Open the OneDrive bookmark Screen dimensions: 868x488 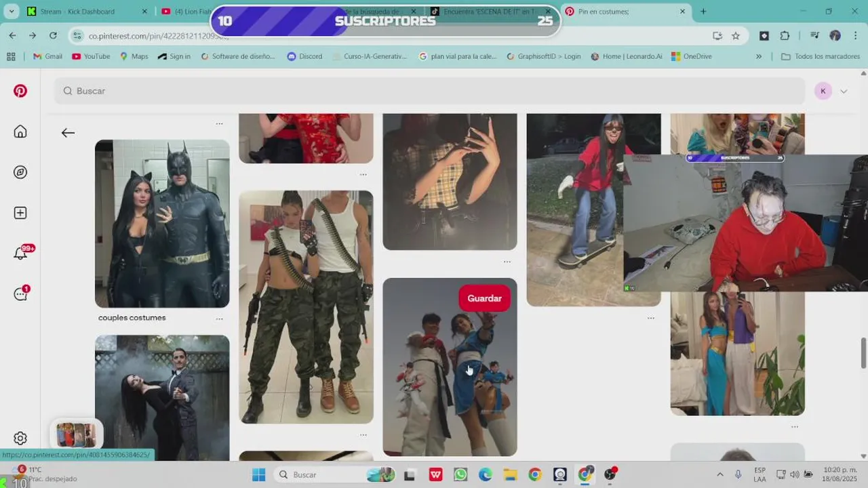point(691,56)
